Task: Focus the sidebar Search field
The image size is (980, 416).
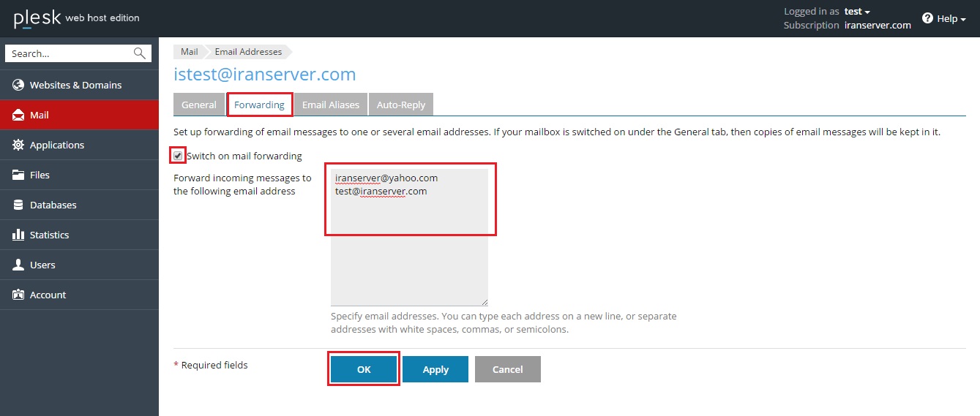Action: [x=78, y=53]
